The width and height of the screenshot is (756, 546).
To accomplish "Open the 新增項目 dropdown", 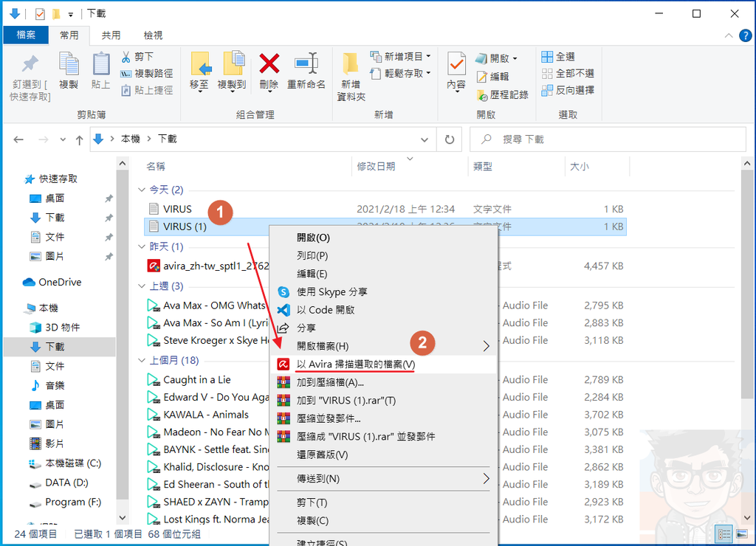I will (x=401, y=56).
